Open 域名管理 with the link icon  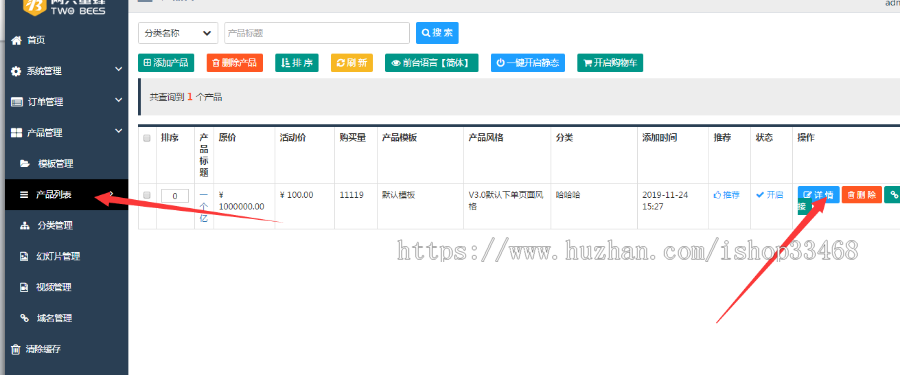point(46,318)
